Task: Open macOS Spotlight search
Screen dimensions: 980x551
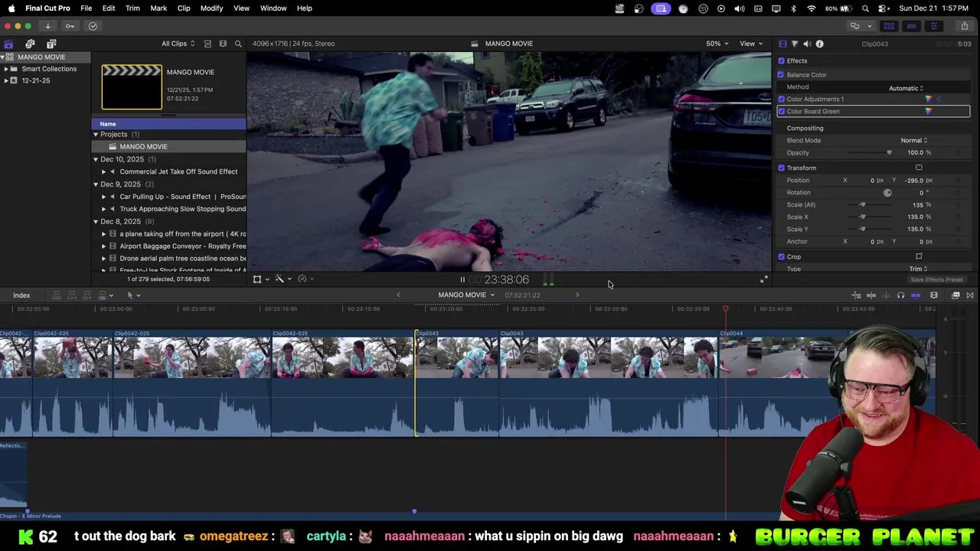Action: [x=865, y=8]
